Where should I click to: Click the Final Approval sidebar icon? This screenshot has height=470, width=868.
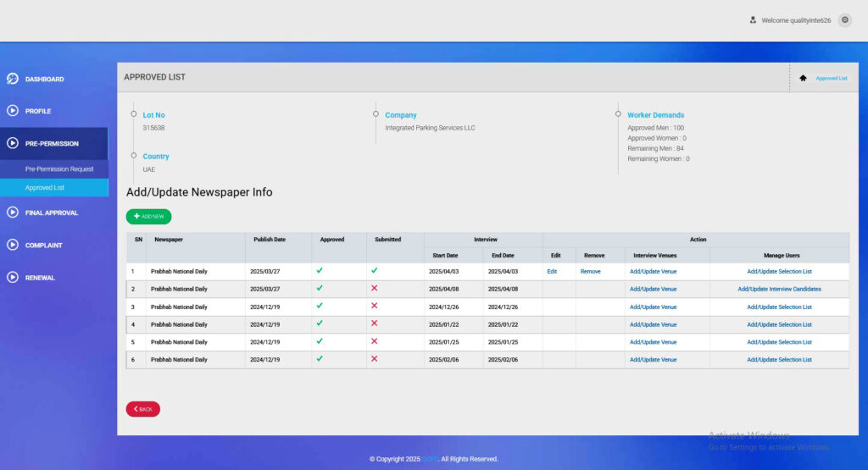pyautogui.click(x=13, y=213)
